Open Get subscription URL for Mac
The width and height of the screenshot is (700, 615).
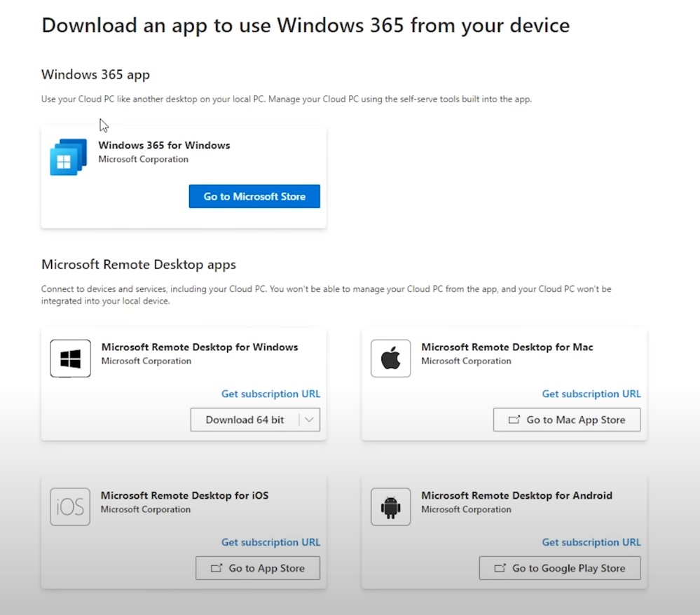591,394
